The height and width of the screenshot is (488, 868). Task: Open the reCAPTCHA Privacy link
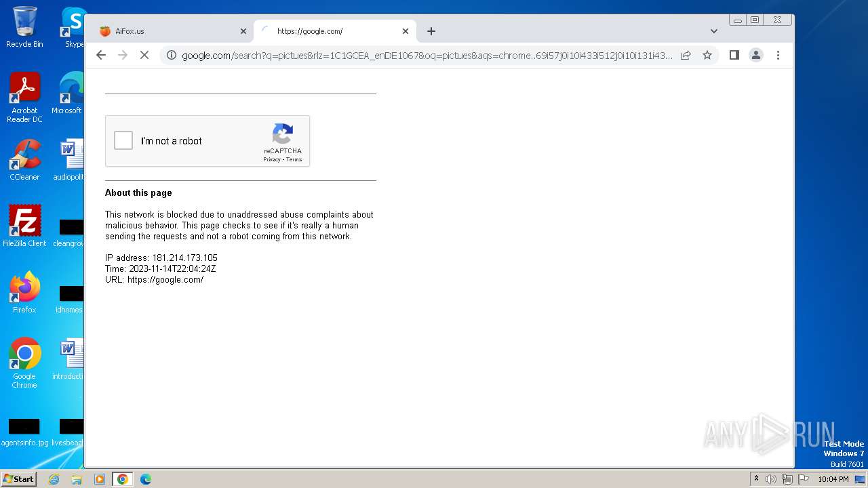(272, 160)
